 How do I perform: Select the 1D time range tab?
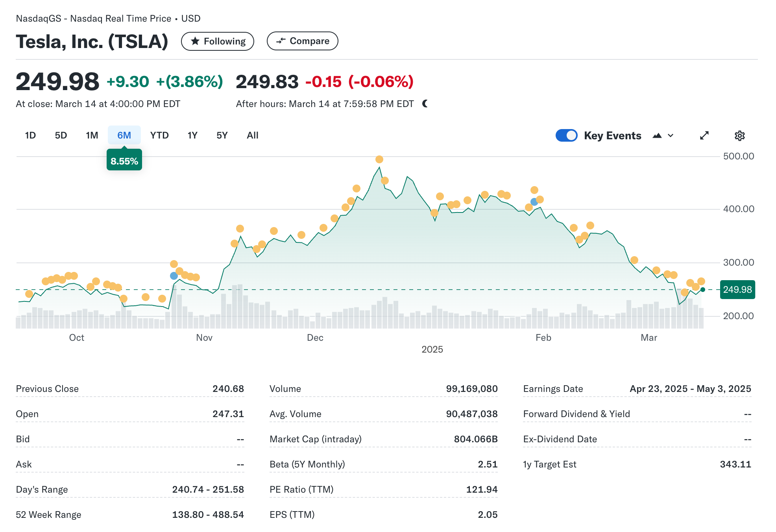[30, 135]
